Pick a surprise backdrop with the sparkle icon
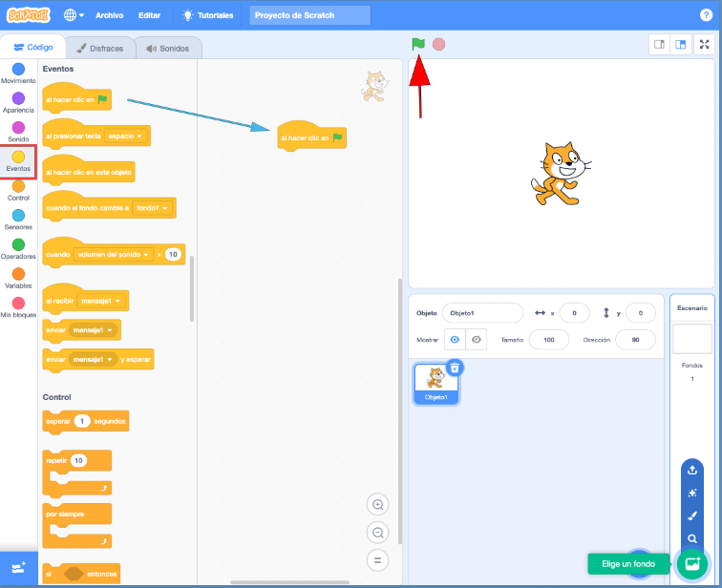The height and width of the screenshot is (588, 722). (x=692, y=493)
